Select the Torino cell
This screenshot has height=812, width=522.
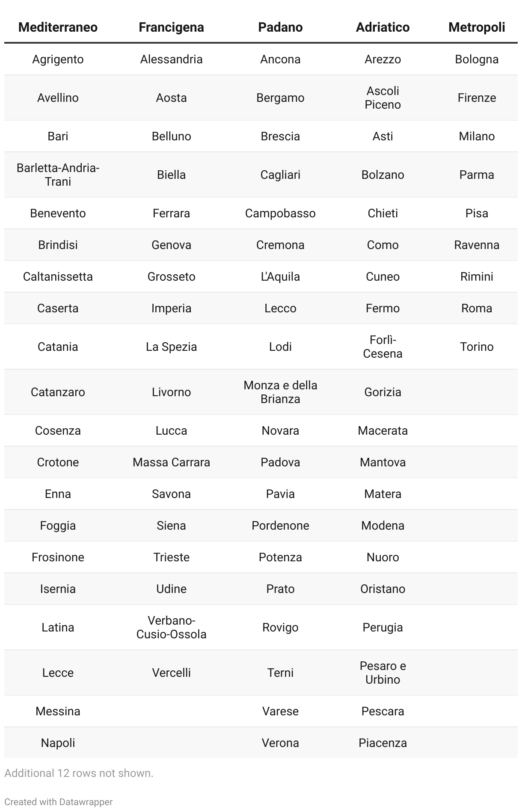pos(477,347)
